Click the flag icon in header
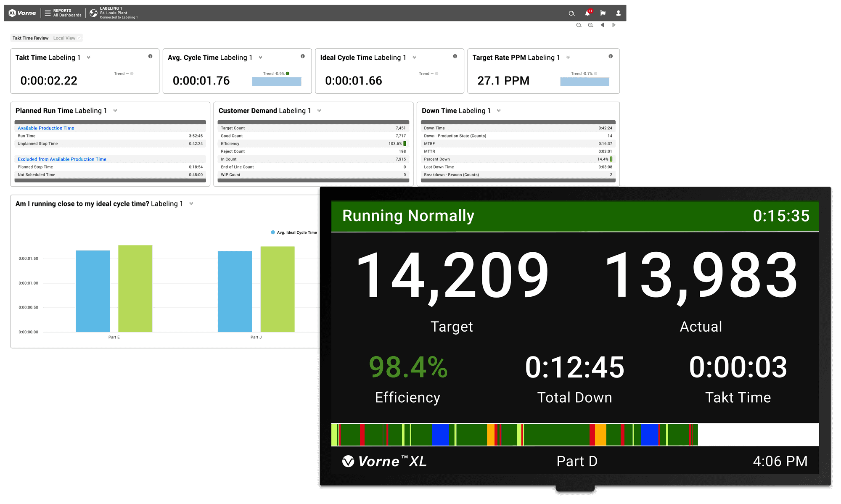841x504 pixels. click(x=603, y=13)
